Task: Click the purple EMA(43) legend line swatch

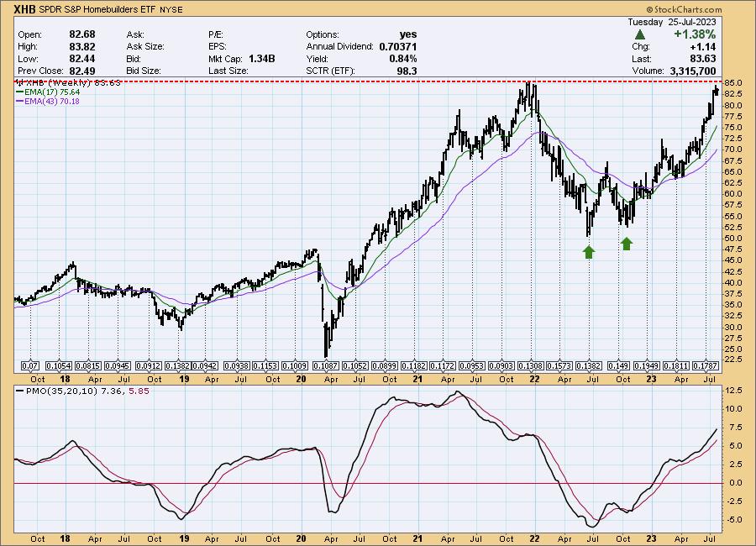Action: pos(20,102)
